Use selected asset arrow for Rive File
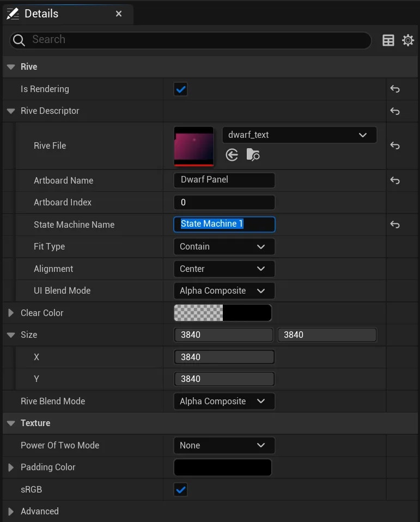 [232, 155]
